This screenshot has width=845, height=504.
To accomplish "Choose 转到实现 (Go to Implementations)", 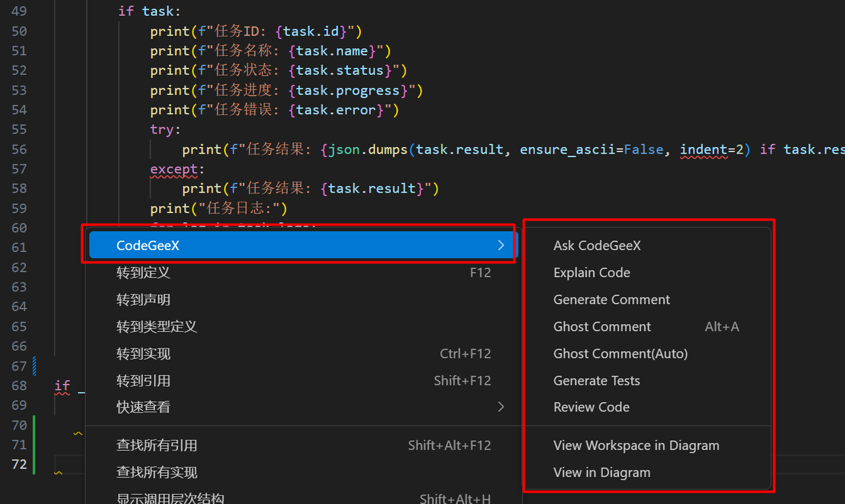I will click(143, 353).
